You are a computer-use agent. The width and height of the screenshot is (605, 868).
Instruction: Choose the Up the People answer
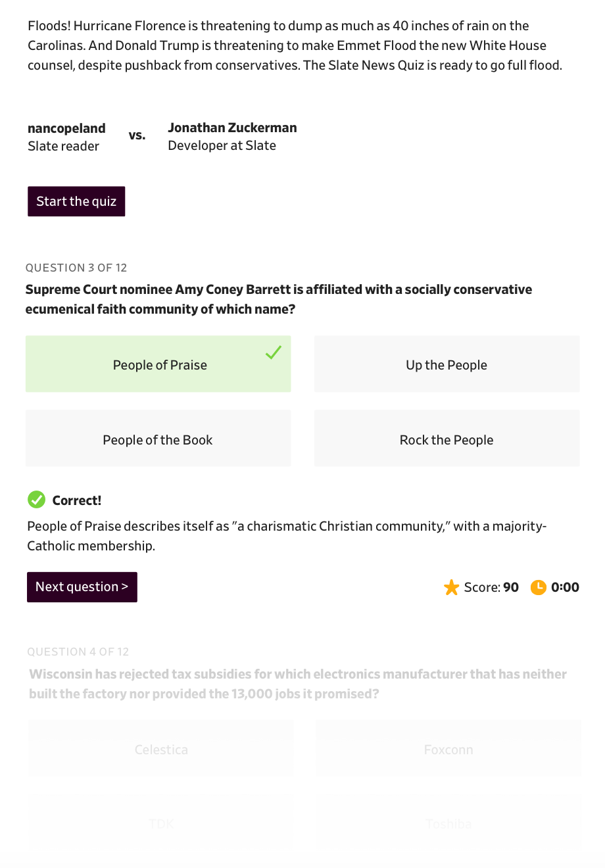pos(447,364)
